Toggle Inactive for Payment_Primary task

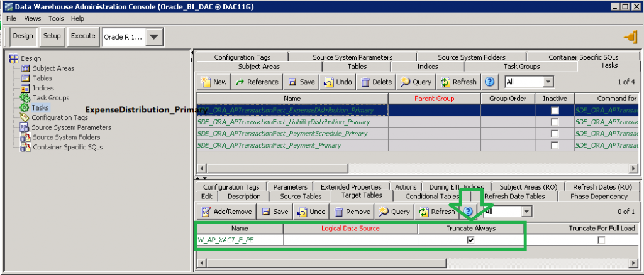point(555,145)
